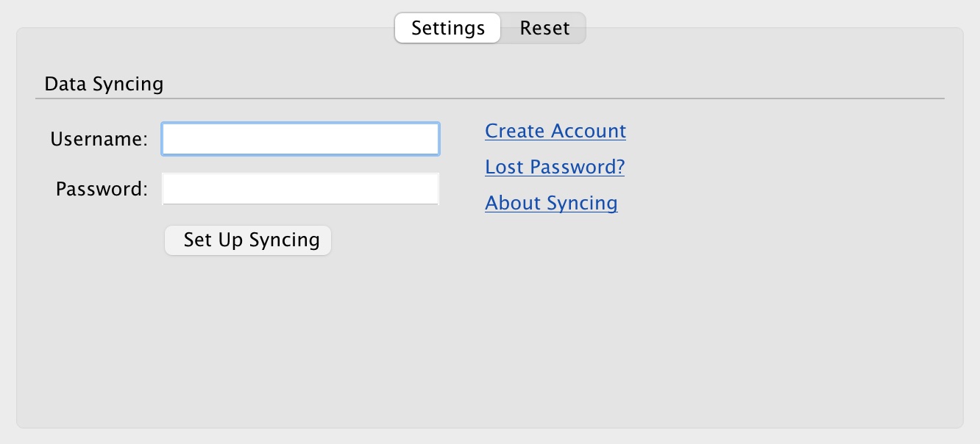Open the Create Account link
Viewport: 980px width, 444px height.
pyautogui.click(x=555, y=131)
